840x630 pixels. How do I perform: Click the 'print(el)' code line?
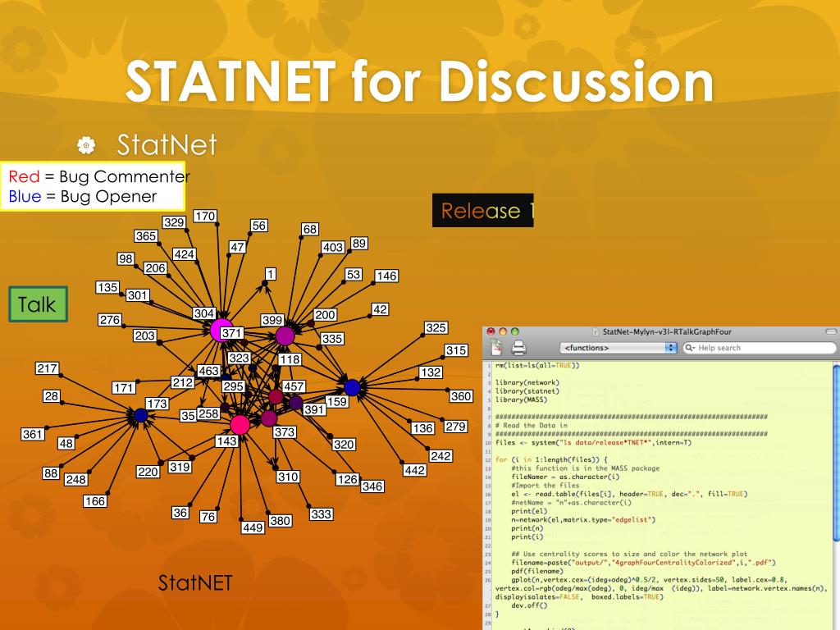[529, 511]
